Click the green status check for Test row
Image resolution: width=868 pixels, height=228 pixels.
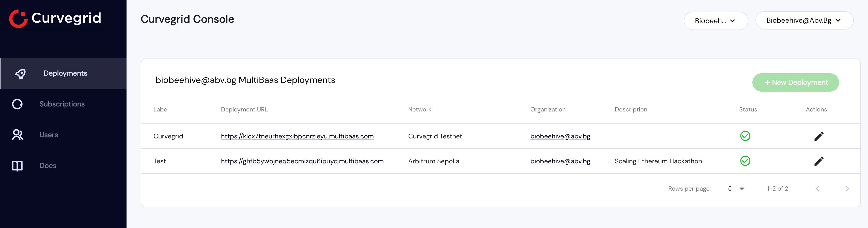(745, 161)
